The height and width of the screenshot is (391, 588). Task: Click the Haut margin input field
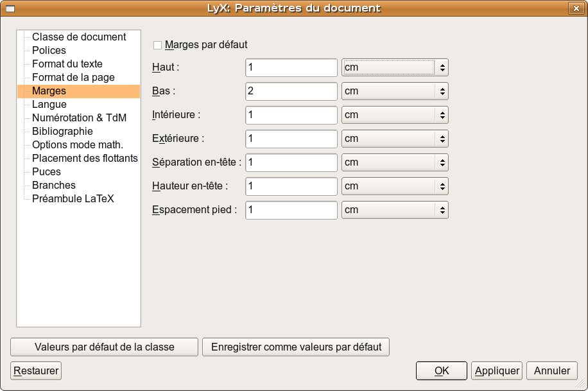point(291,67)
